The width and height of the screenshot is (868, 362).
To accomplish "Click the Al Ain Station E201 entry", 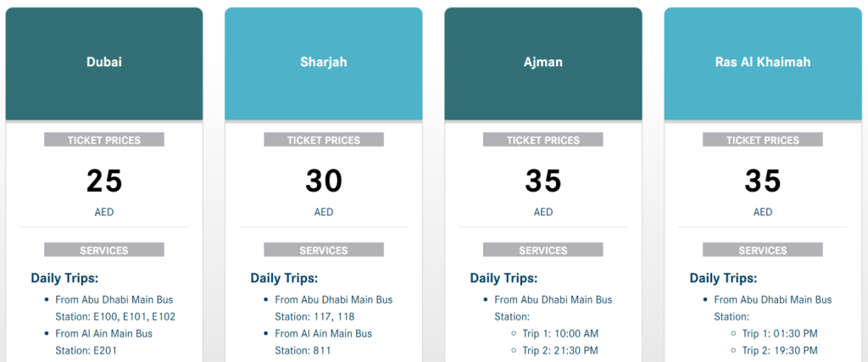I will 104,342.
